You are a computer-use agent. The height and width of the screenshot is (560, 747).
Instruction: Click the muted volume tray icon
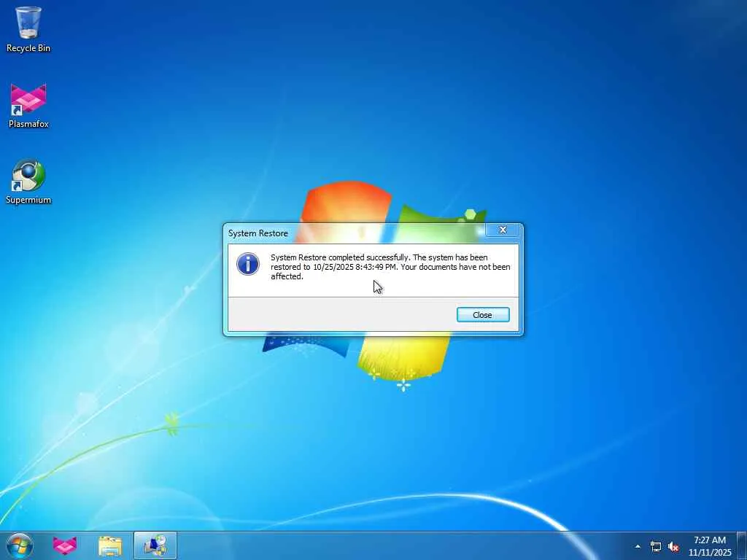coord(673,547)
